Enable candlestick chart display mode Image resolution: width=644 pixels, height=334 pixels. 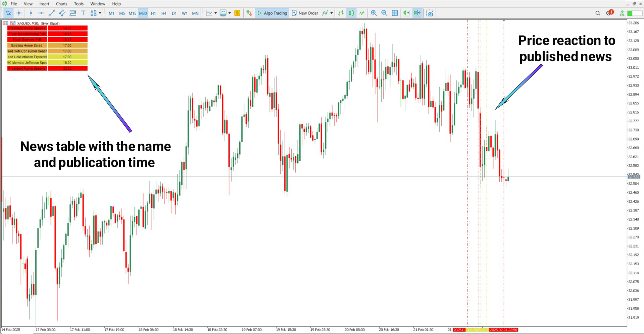351,13
